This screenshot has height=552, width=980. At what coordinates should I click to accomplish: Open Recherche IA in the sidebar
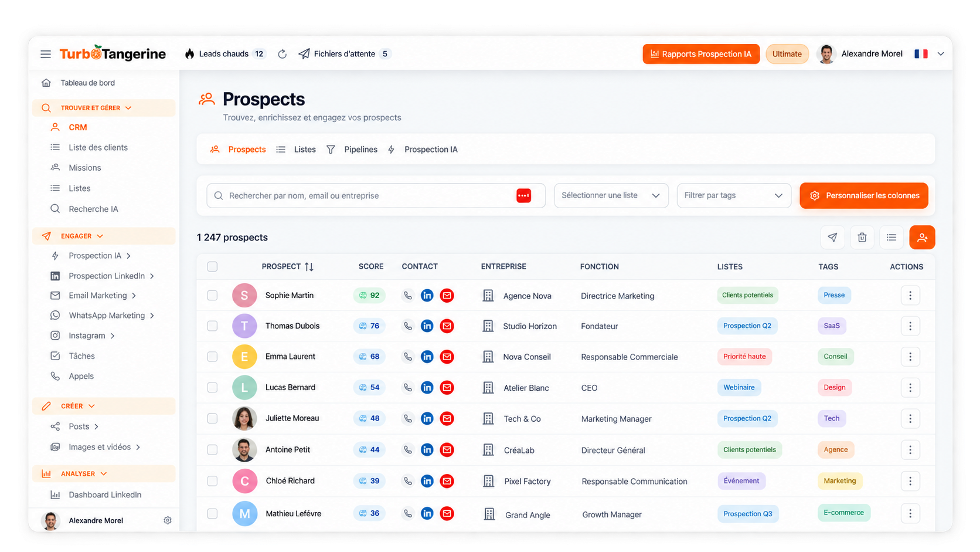pos(93,209)
